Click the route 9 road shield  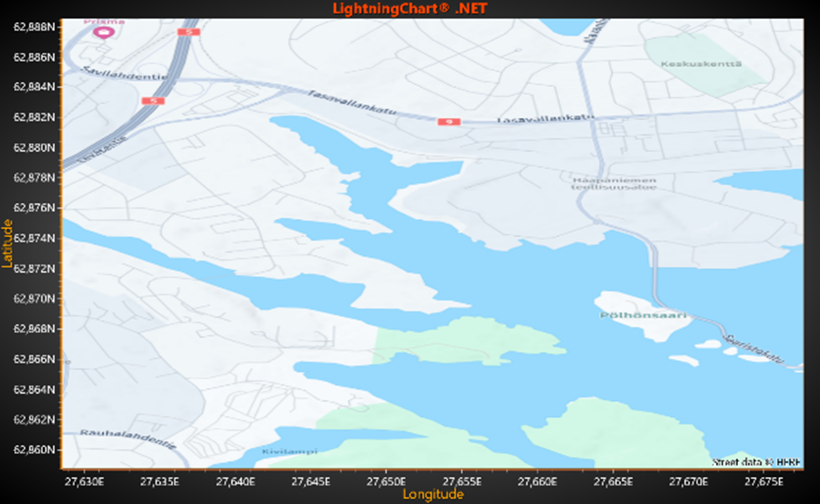(449, 122)
